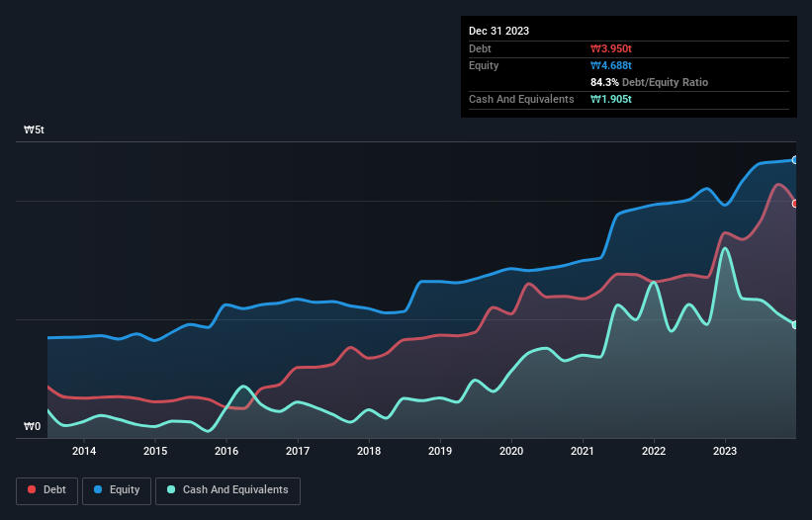Click the Equity label in the tooltip

tap(484, 65)
